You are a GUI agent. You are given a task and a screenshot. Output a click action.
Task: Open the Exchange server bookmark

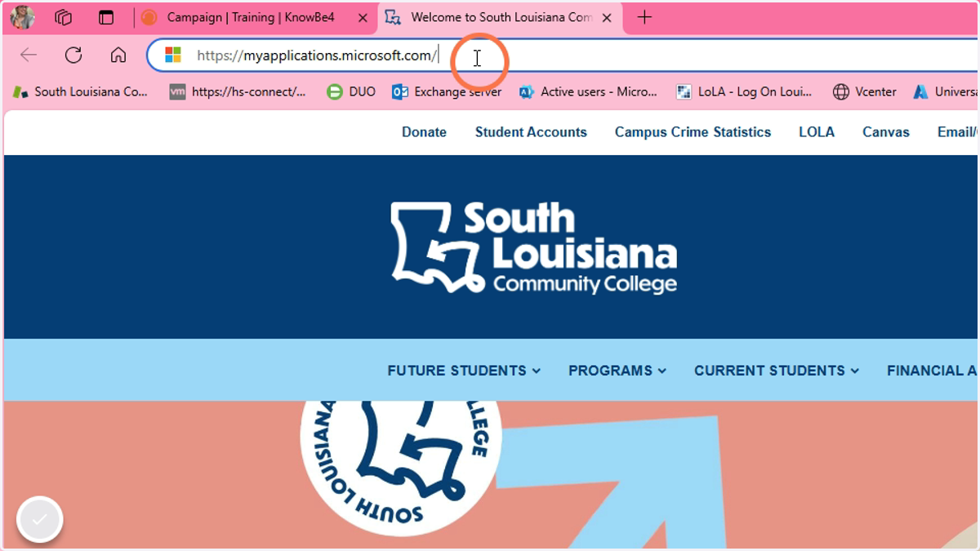[x=447, y=92]
